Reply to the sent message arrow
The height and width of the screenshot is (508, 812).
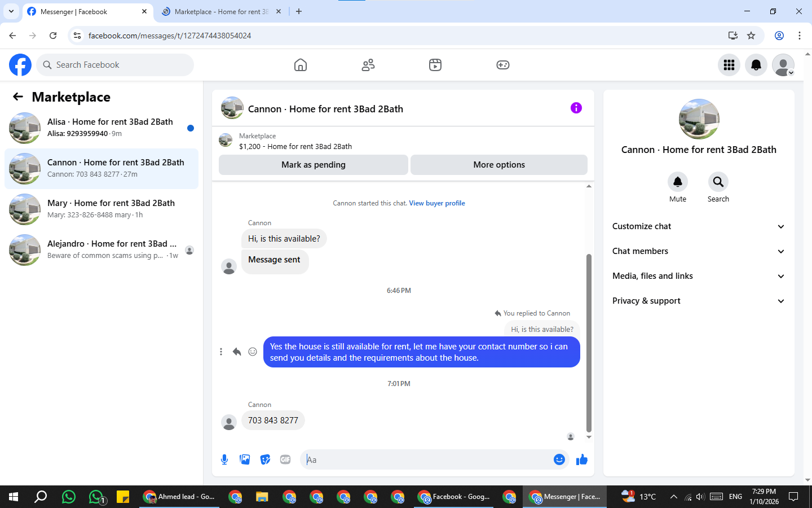click(x=237, y=352)
